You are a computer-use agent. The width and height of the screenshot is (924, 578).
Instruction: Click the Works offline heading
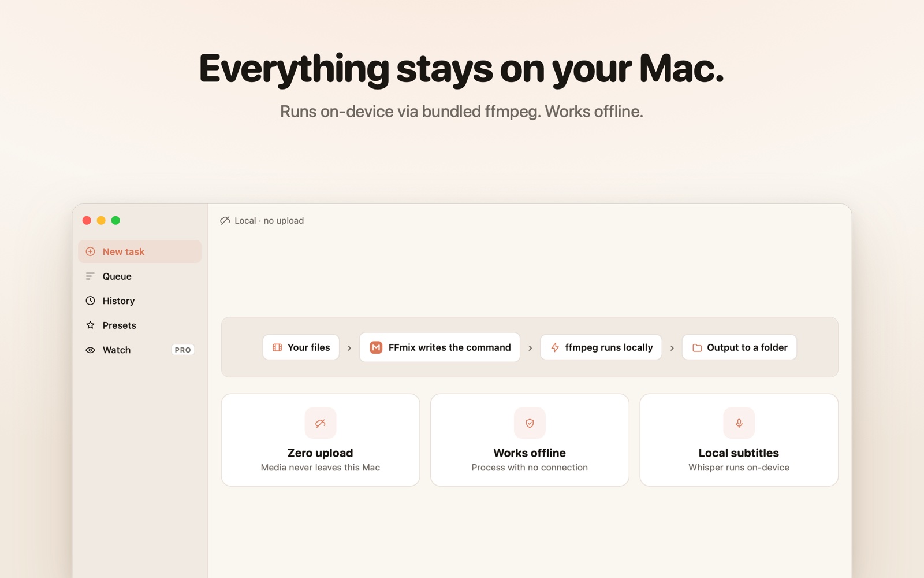530,453
